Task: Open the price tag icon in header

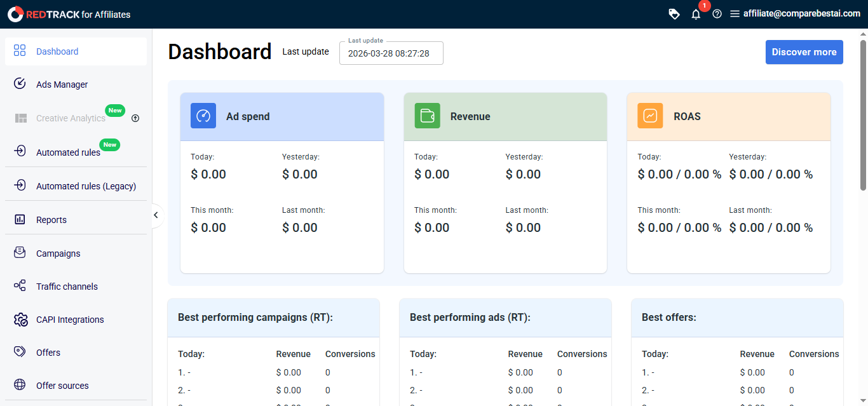Action: (674, 14)
